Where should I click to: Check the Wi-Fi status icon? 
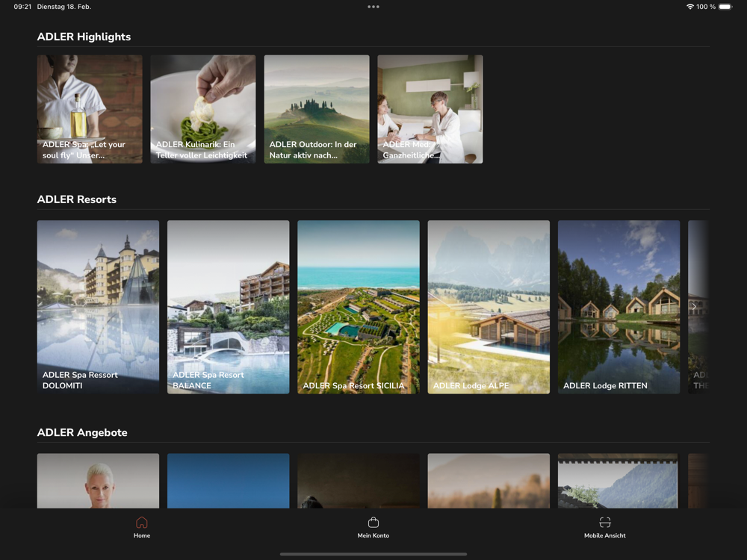click(x=689, y=7)
